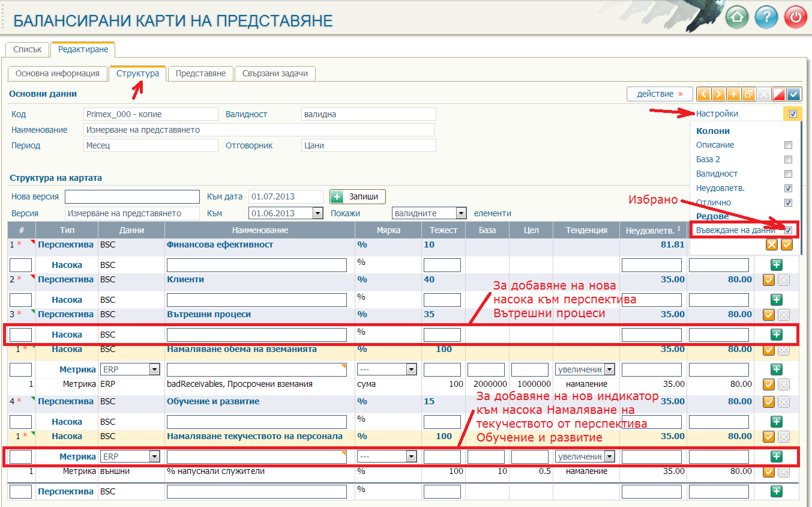
Task: Cancel settings popup with orange X icon
Action: pyautogui.click(x=772, y=244)
